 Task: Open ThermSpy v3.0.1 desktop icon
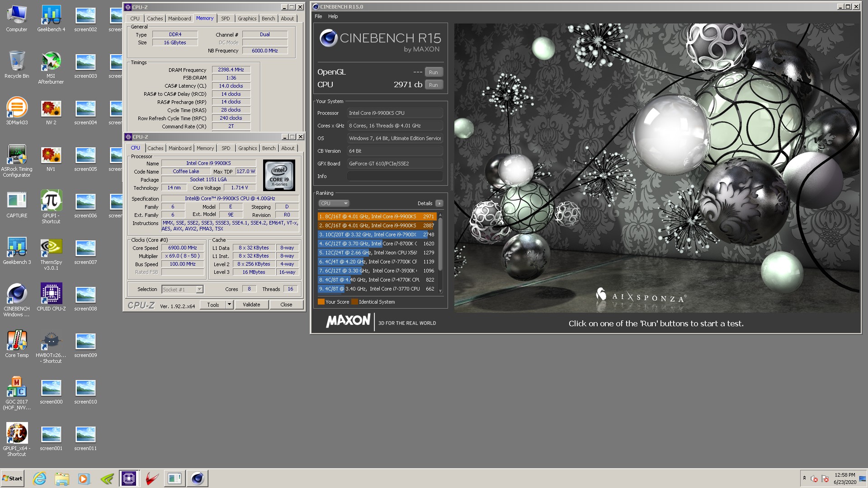pyautogui.click(x=51, y=254)
